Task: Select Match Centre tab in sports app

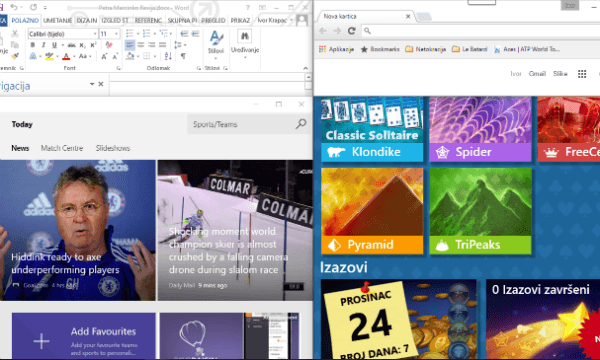Action: tap(62, 148)
